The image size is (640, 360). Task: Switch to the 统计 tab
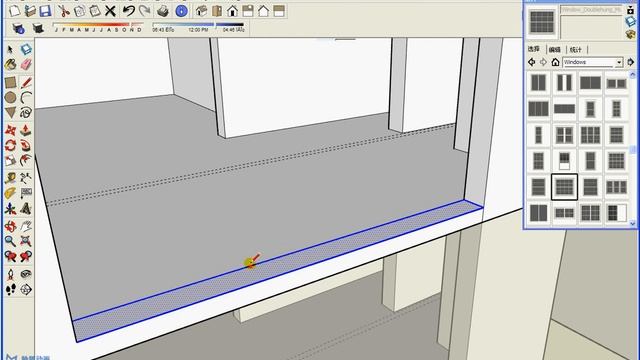pyautogui.click(x=576, y=49)
